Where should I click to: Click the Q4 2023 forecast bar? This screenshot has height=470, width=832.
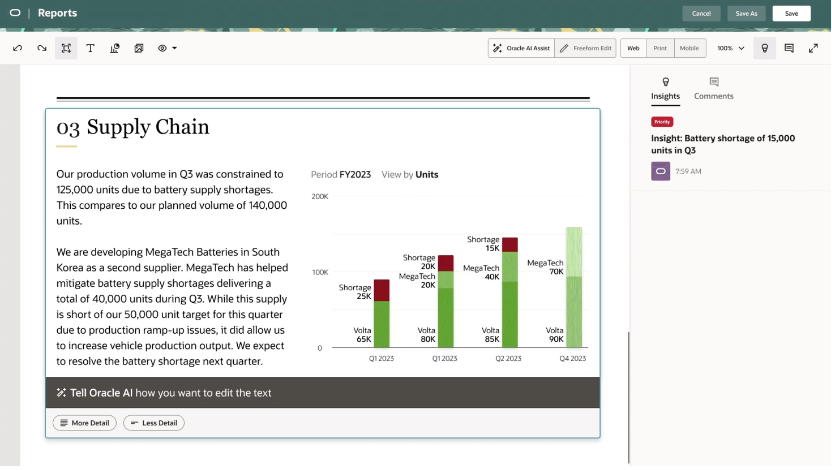tap(574, 287)
